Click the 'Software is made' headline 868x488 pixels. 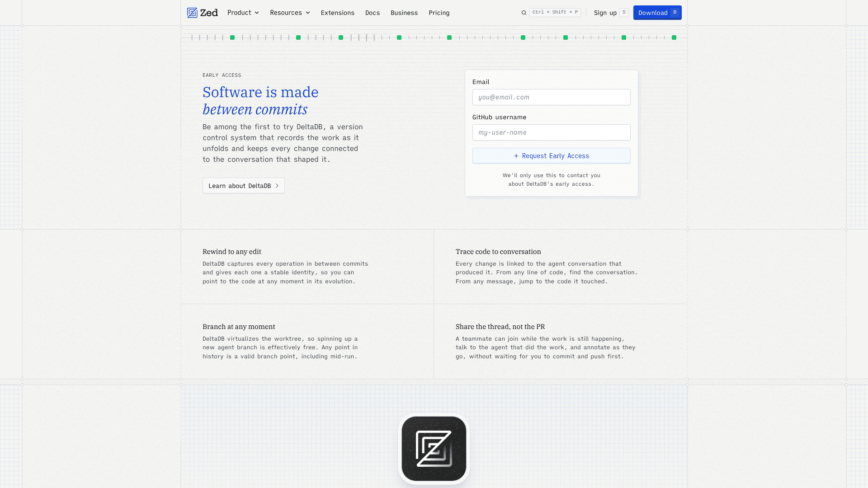pos(260,92)
